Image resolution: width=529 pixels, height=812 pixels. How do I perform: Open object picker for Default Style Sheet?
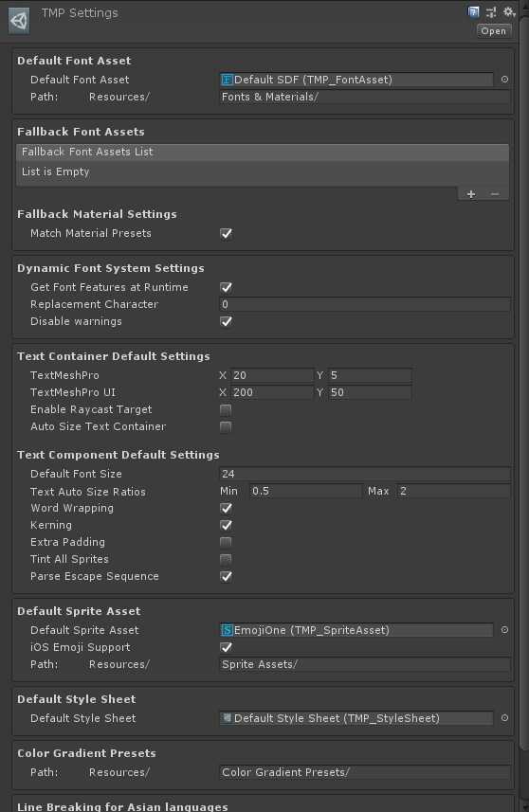(504, 718)
